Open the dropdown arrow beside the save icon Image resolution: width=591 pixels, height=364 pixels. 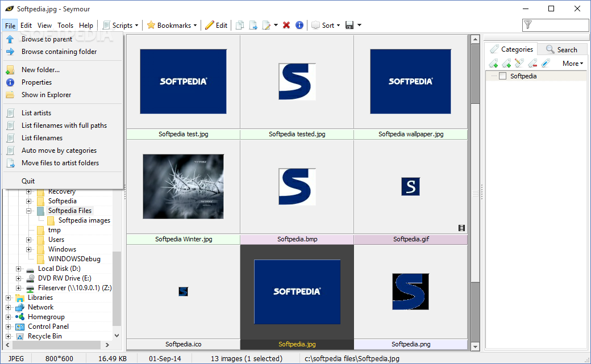click(359, 25)
